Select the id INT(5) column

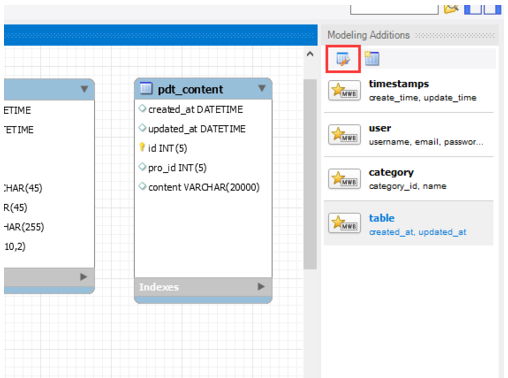(x=168, y=148)
